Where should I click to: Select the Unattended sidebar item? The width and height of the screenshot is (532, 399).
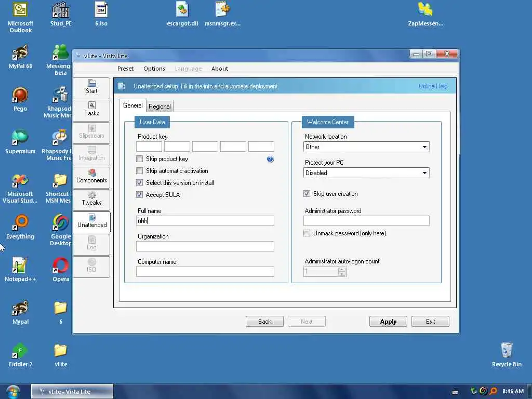pos(91,221)
